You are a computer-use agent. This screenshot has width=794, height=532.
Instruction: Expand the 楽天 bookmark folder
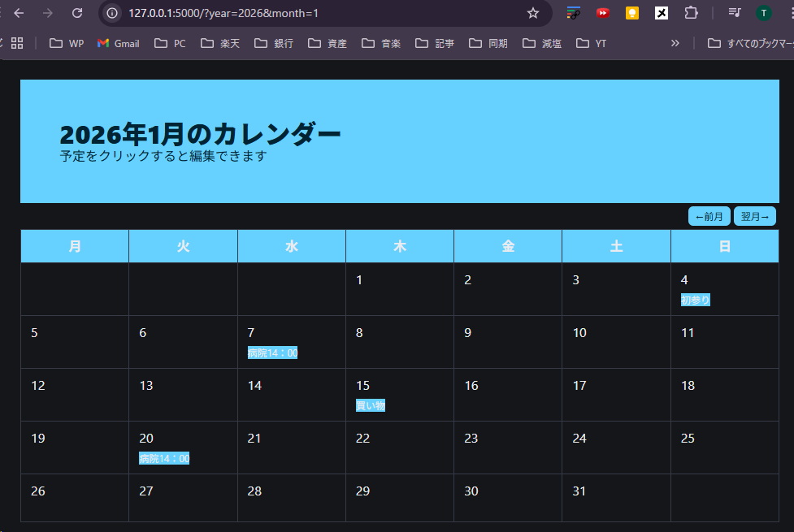(220, 43)
